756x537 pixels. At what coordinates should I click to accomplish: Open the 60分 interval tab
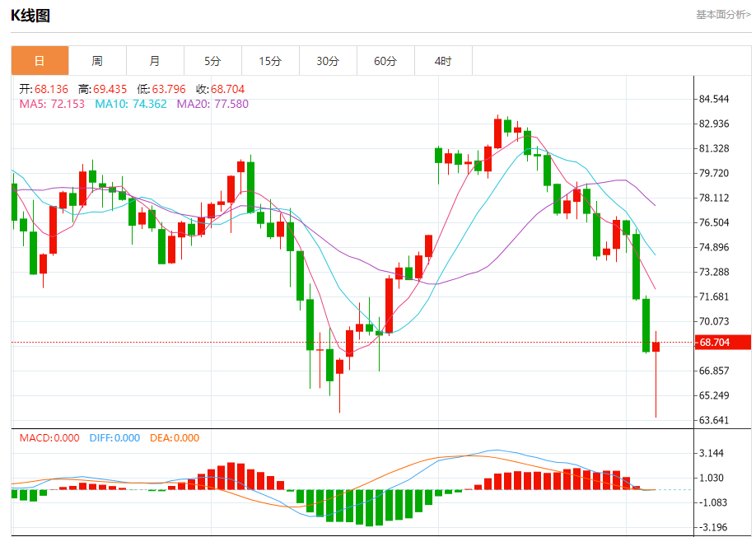[385, 61]
